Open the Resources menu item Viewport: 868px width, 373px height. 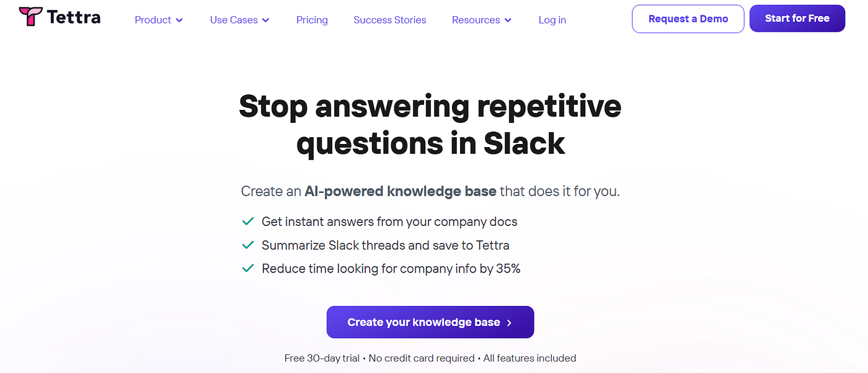click(x=482, y=20)
